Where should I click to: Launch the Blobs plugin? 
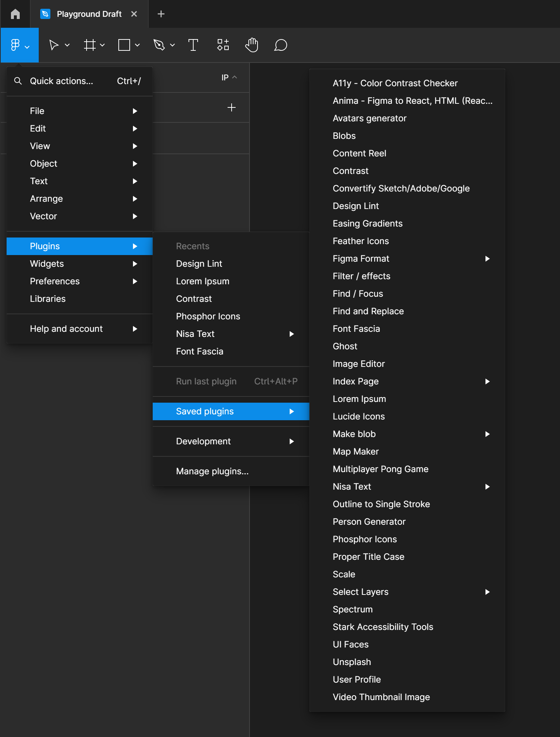407,136
